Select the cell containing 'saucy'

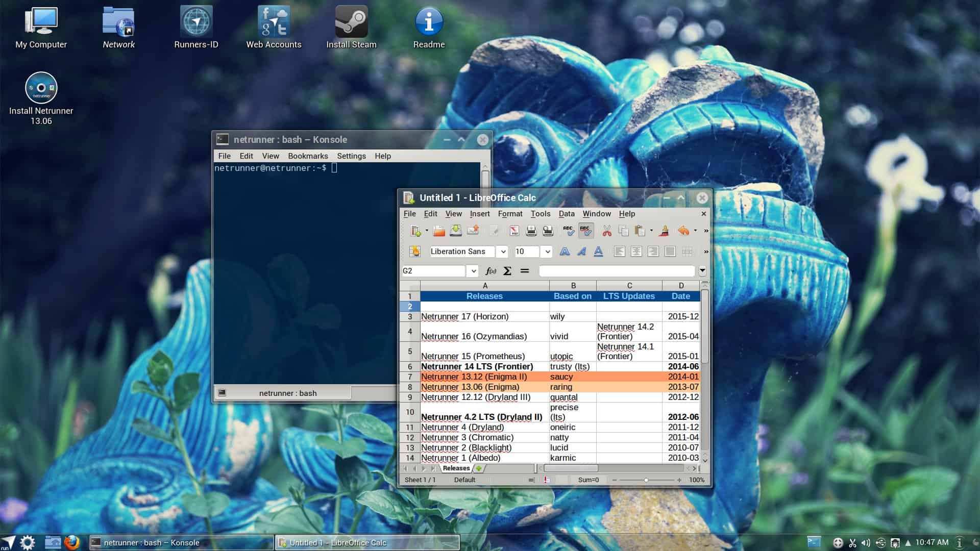[573, 377]
